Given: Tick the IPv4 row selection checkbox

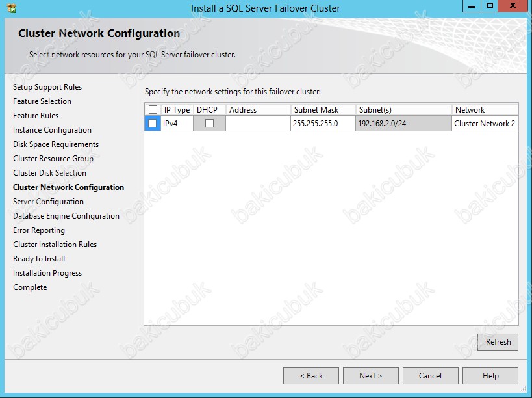Looking at the screenshot, I should coord(153,123).
